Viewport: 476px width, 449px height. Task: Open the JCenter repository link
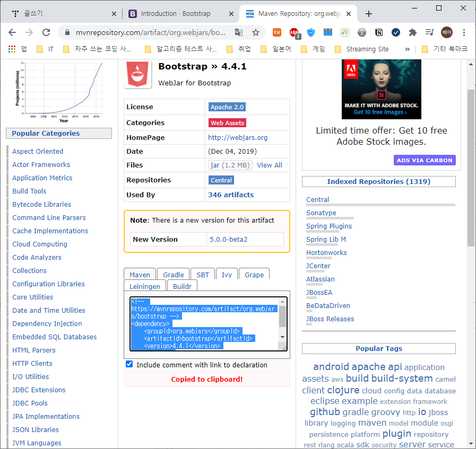pos(318,266)
